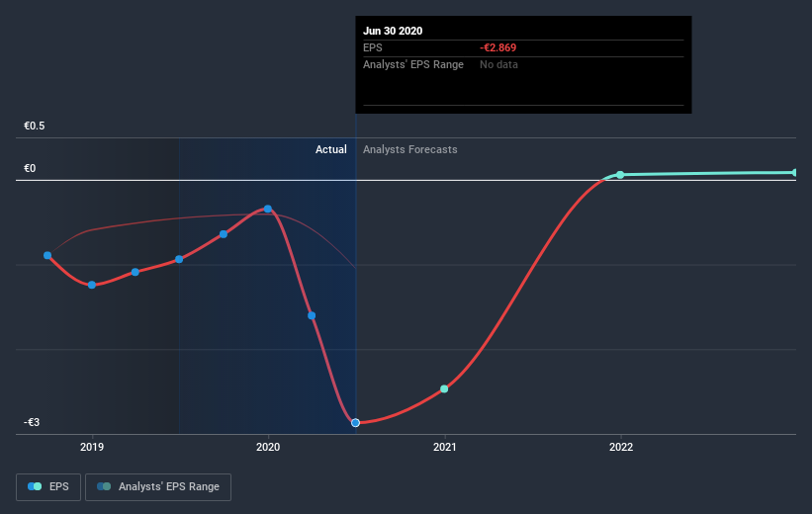This screenshot has width=812, height=514.
Task: Click the first EPS data point before 2019
Action: tap(47, 255)
